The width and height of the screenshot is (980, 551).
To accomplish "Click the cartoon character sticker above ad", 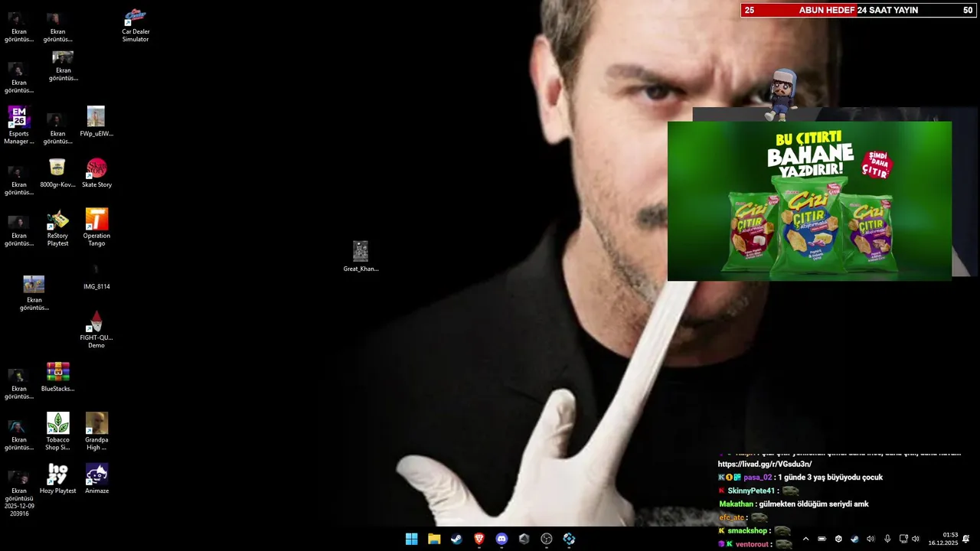I will [782, 94].
